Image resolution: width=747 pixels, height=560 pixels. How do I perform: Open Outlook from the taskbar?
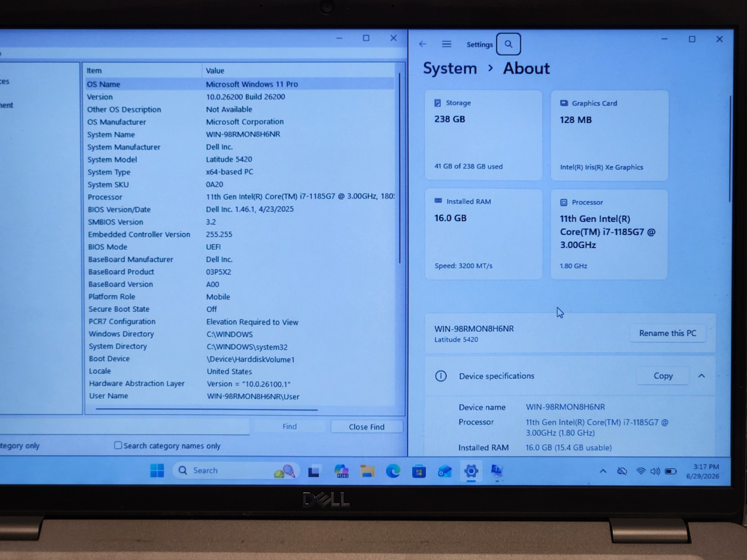click(444, 472)
